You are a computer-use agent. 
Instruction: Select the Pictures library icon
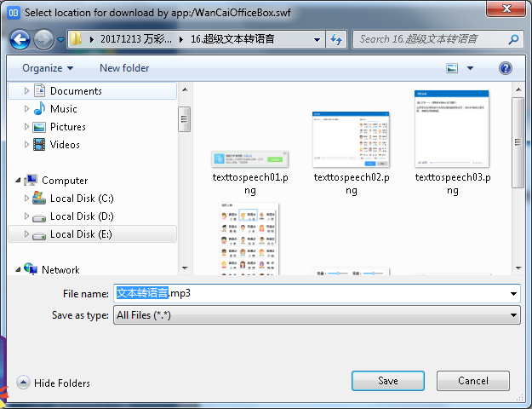point(39,127)
